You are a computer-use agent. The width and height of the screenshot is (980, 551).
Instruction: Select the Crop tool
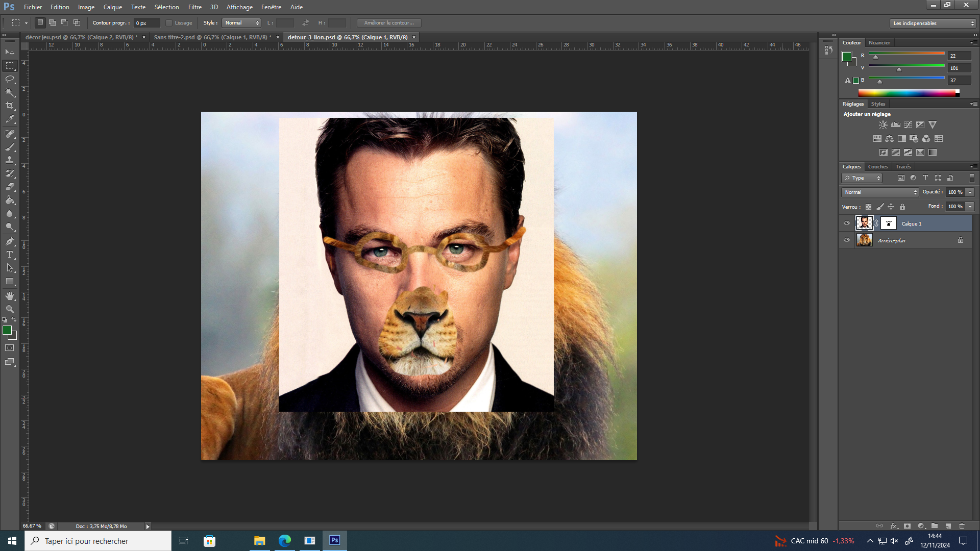tap(9, 106)
